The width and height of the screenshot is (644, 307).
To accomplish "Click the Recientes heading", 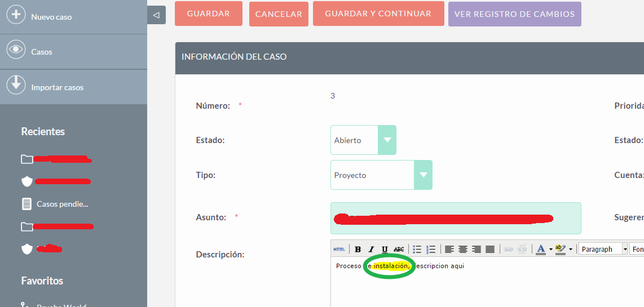I will click(x=43, y=131).
